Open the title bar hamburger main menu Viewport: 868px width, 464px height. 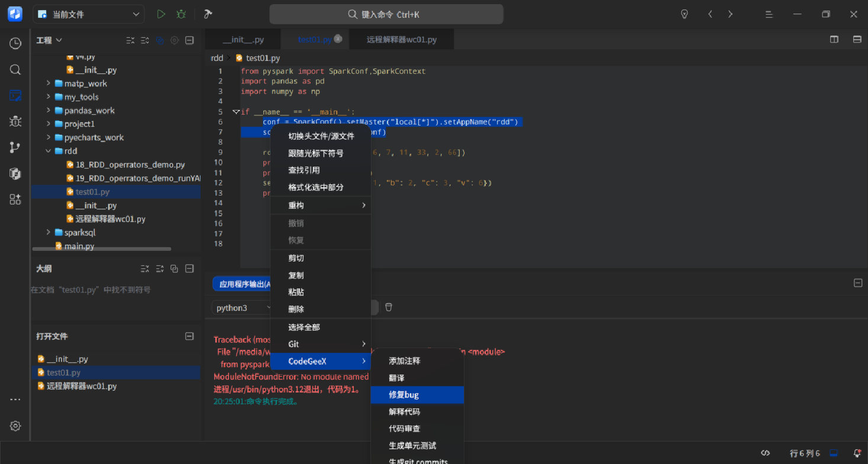[x=769, y=14]
